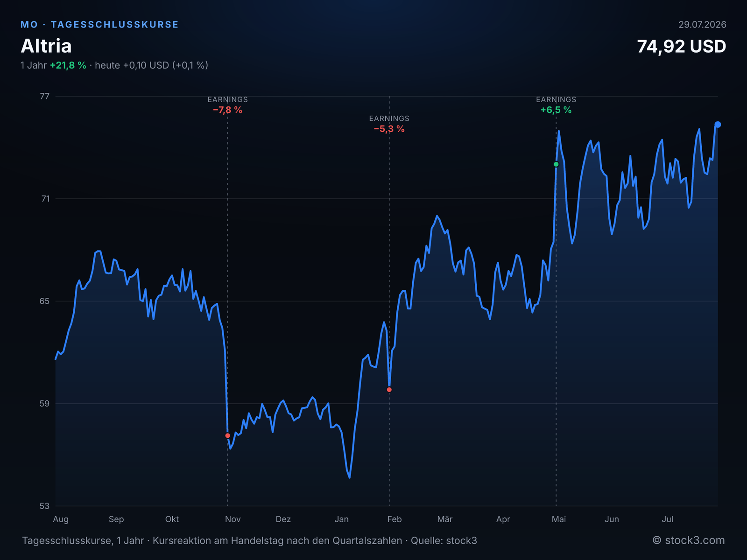
Task: Select the EARNINGS label above −5,3 %
Action: [389, 119]
